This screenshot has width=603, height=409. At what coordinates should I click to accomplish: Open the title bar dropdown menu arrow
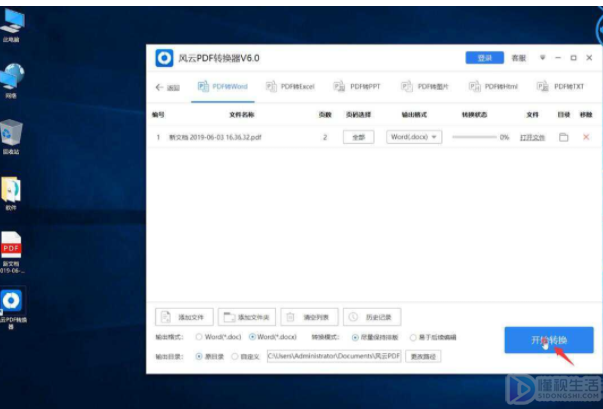tap(543, 58)
